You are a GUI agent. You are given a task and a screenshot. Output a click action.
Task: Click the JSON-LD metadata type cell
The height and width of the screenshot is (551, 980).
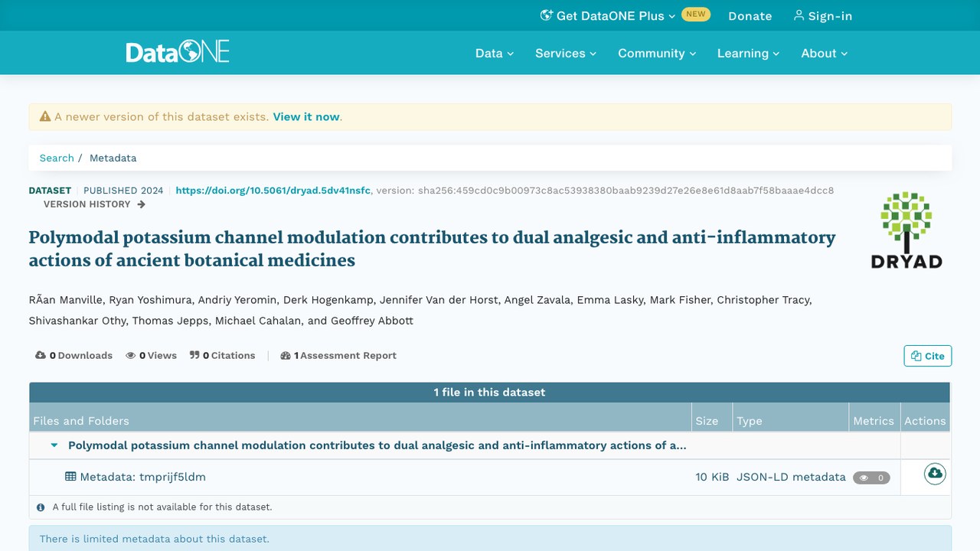coord(791,477)
